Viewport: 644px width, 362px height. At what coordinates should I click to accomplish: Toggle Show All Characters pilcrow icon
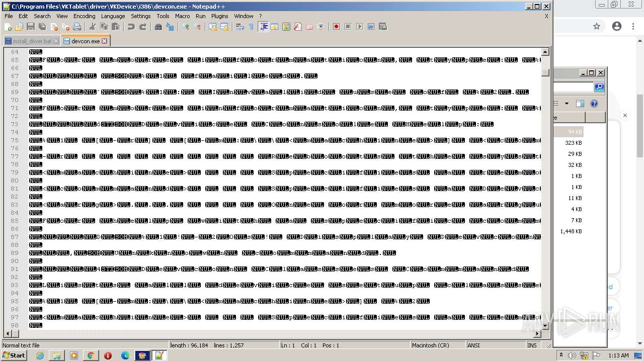251,27
